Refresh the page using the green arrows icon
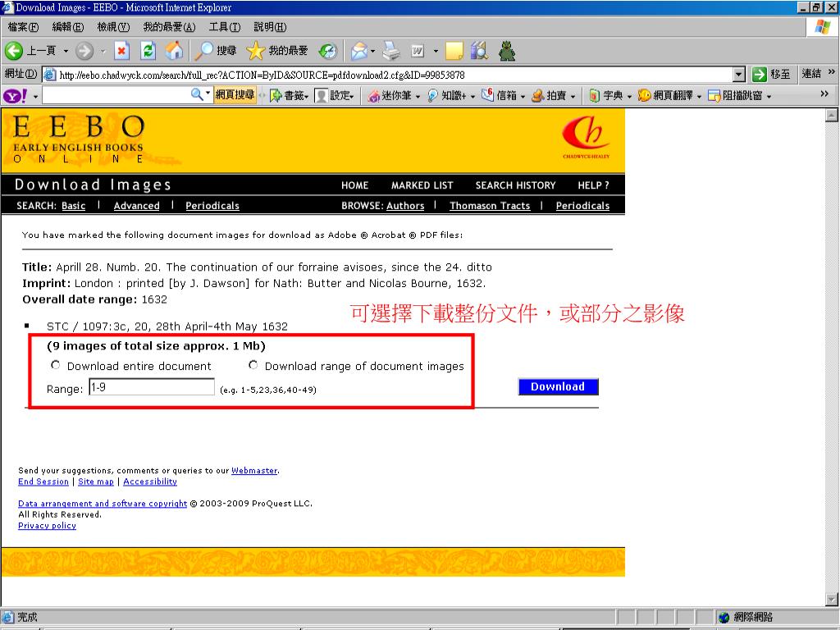Screen dimensions: 840x630 click(x=148, y=51)
